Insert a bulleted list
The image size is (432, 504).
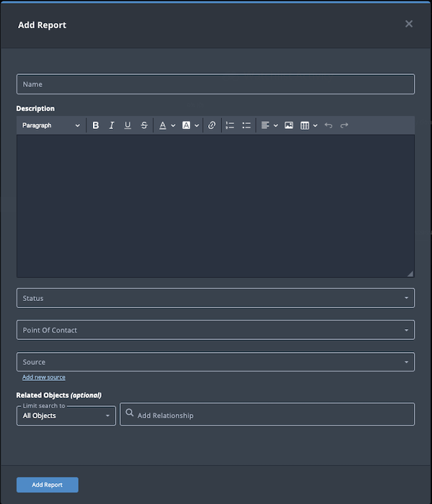[x=246, y=125]
